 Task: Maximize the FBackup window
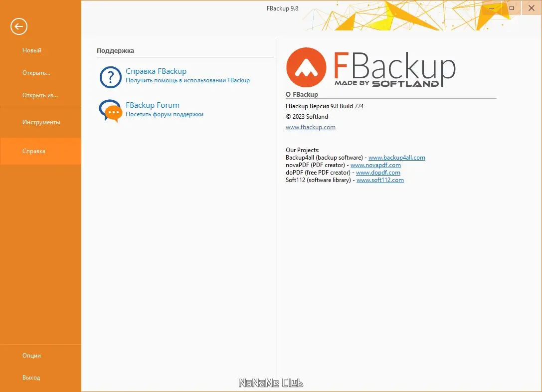coord(512,8)
